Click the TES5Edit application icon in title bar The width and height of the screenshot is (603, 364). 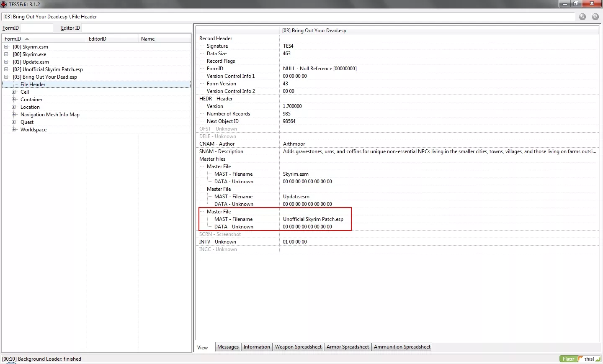point(4,4)
